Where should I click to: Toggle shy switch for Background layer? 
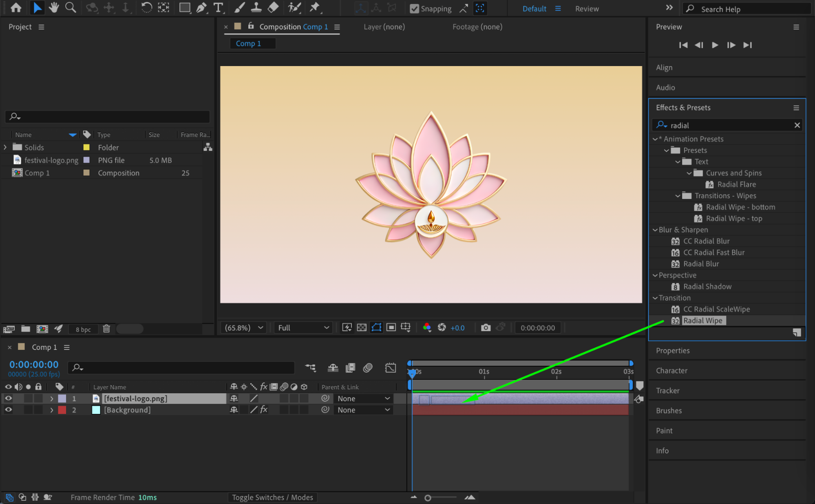[x=234, y=410]
